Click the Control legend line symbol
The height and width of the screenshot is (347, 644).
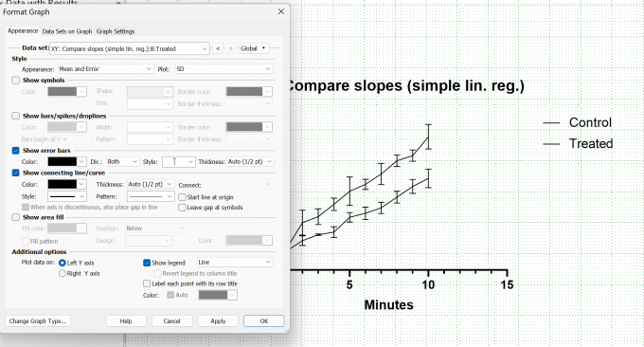tap(551, 123)
